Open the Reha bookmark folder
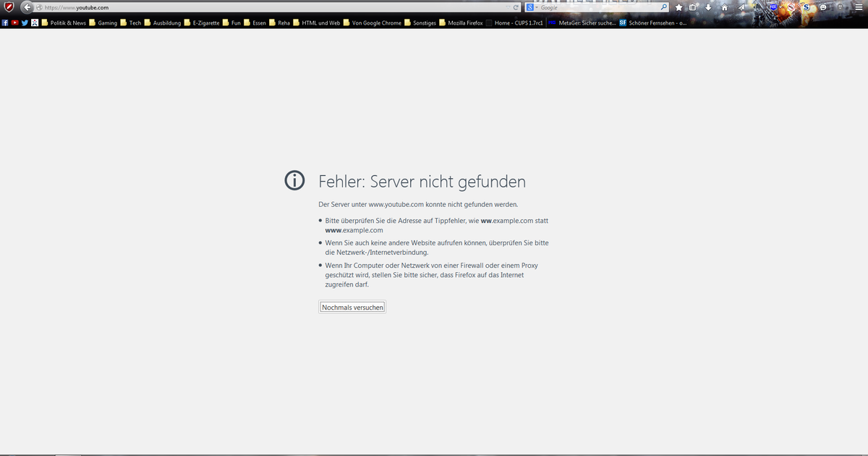Viewport: 868px width, 456px height. point(280,22)
